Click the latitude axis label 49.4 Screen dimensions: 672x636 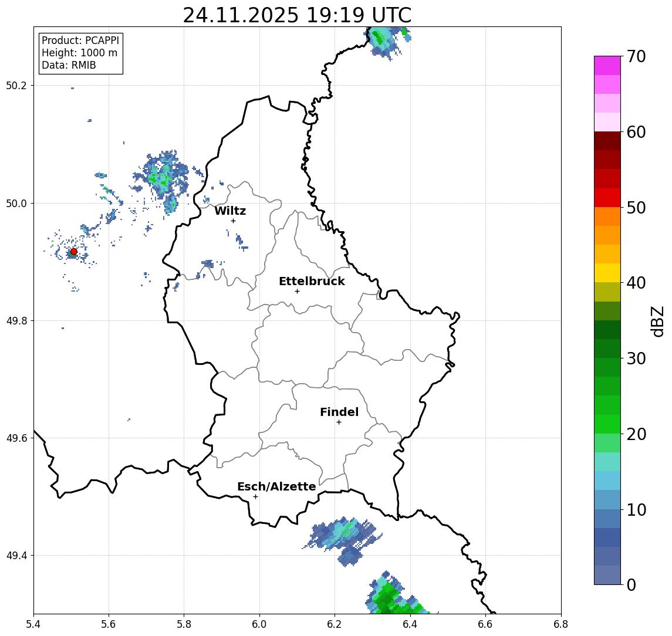pos(16,556)
